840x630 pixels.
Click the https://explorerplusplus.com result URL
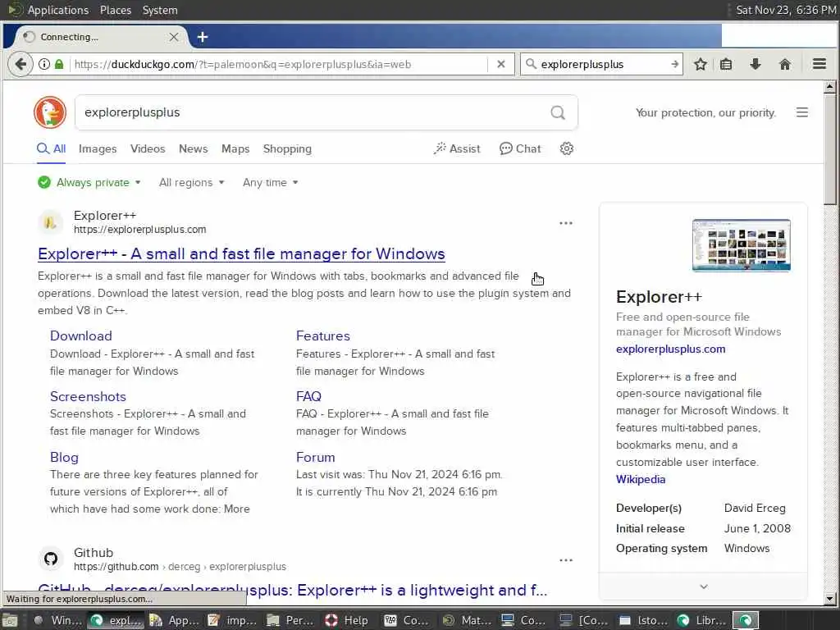pyautogui.click(x=139, y=230)
